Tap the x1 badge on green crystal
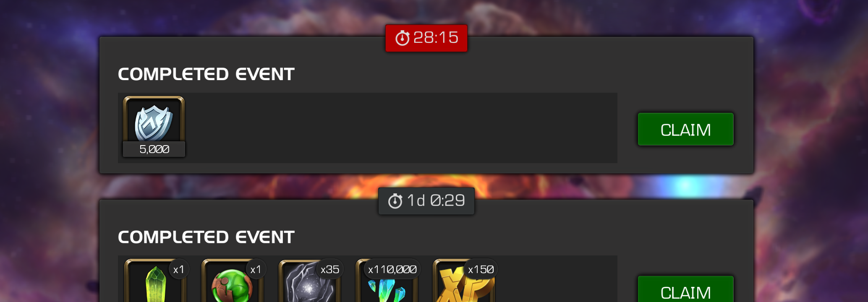The width and height of the screenshot is (868, 302). point(179,269)
